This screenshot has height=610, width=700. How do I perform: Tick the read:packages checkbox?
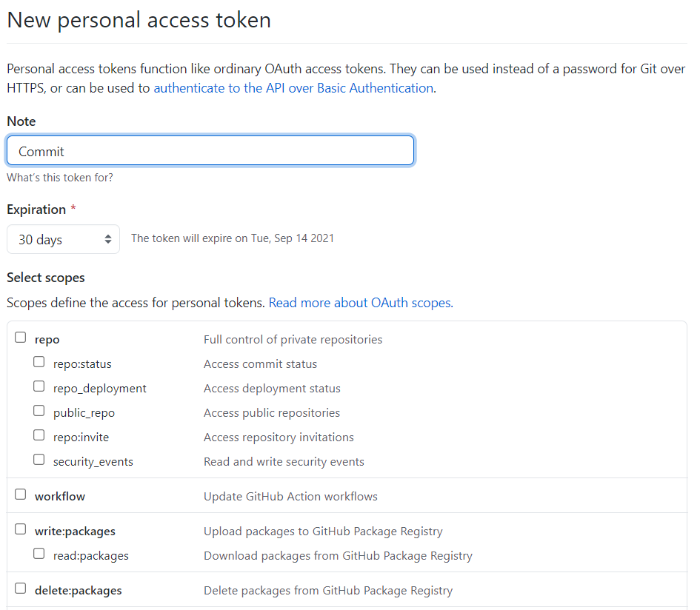tap(39, 554)
